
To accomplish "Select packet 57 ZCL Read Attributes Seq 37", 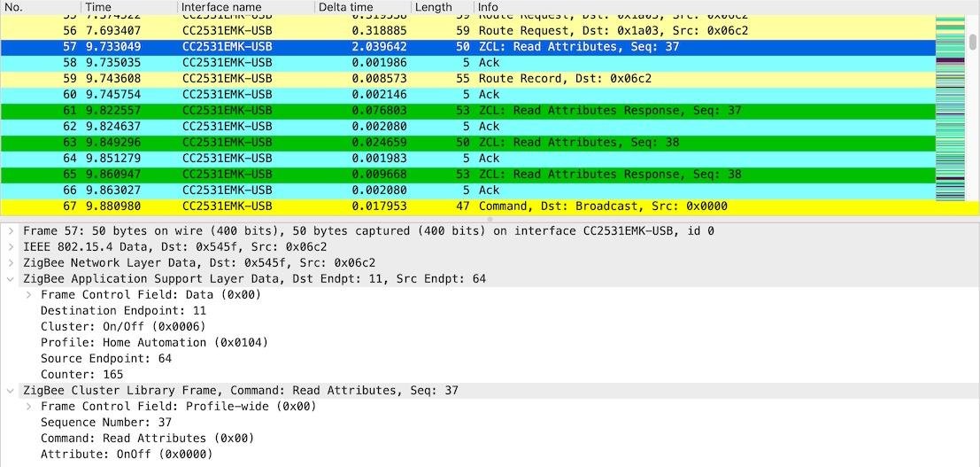I will click(467, 47).
